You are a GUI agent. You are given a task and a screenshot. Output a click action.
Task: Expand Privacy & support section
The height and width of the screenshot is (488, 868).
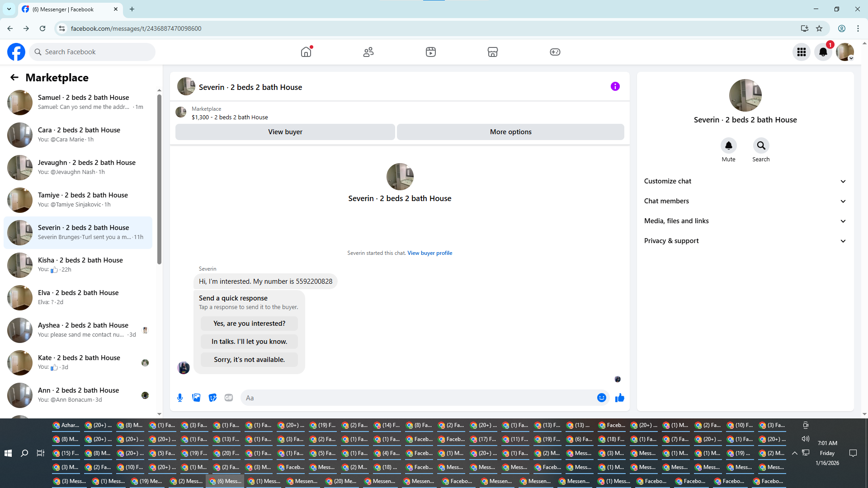(745, 241)
